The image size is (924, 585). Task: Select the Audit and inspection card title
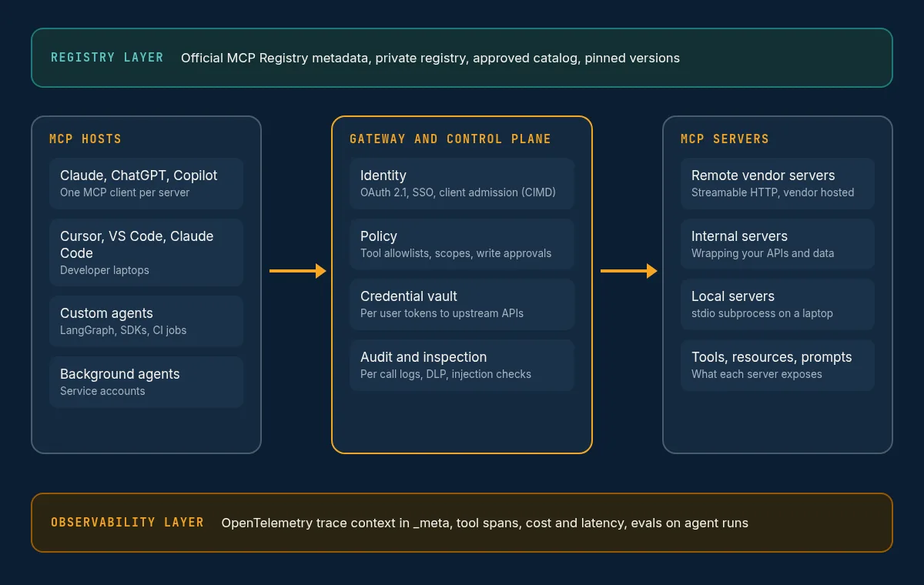pyautogui.click(x=423, y=357)
